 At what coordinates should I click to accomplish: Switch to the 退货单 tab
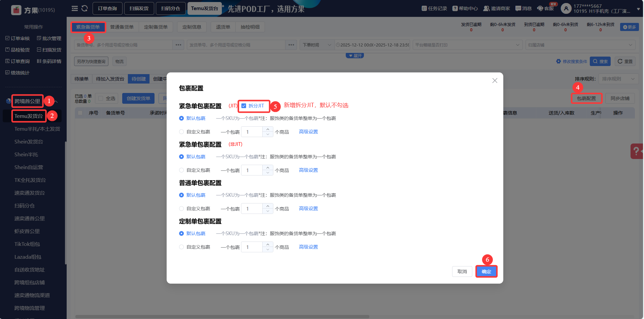(x=223, y=27)
